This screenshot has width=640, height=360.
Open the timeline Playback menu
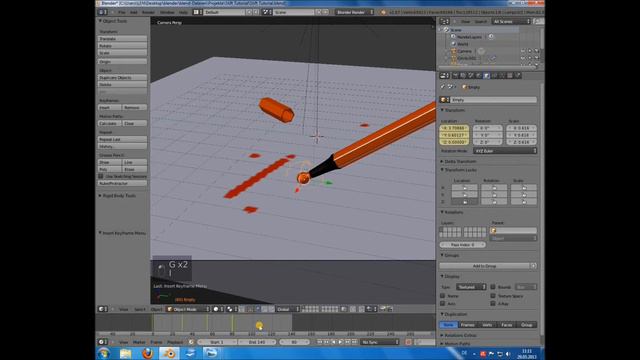(175, 342)
